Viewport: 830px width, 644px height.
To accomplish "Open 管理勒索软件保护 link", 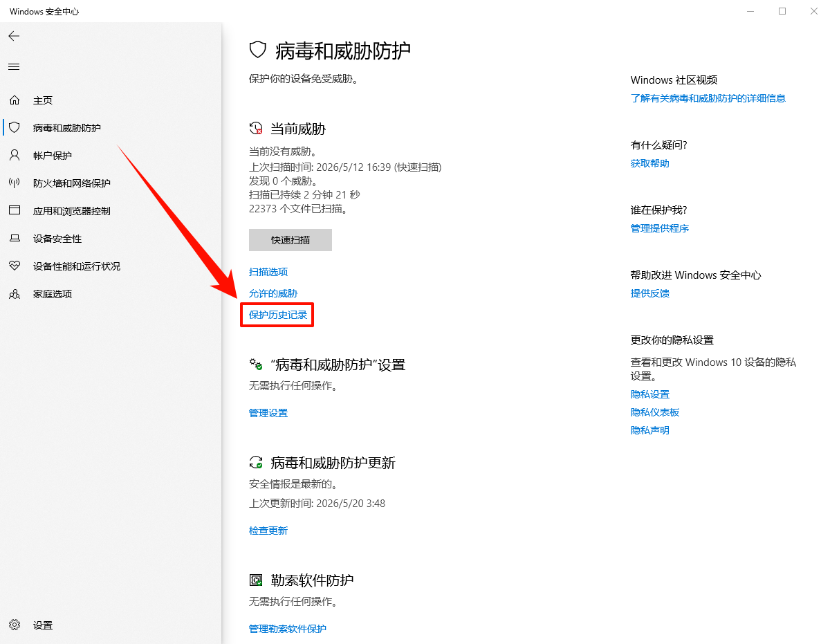I will click(x=288, y=629).
